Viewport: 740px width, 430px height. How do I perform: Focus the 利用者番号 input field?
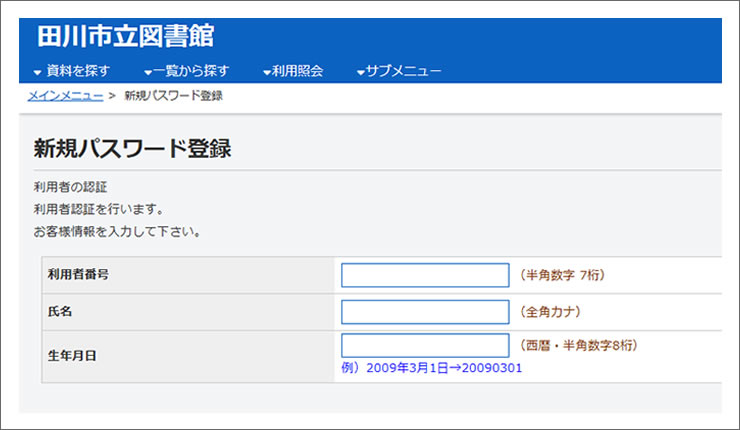click(425, 275)
